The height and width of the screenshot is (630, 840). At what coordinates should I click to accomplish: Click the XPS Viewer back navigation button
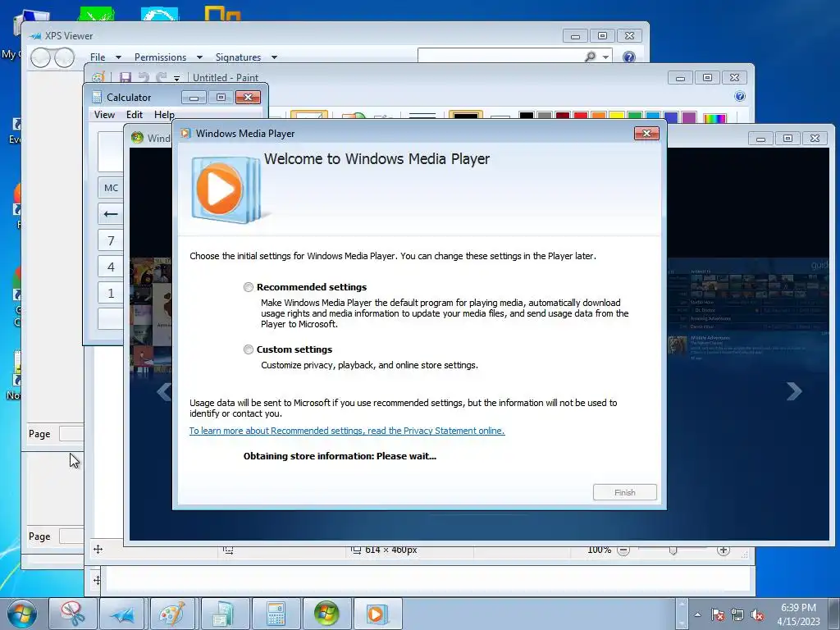coord(41,57)
